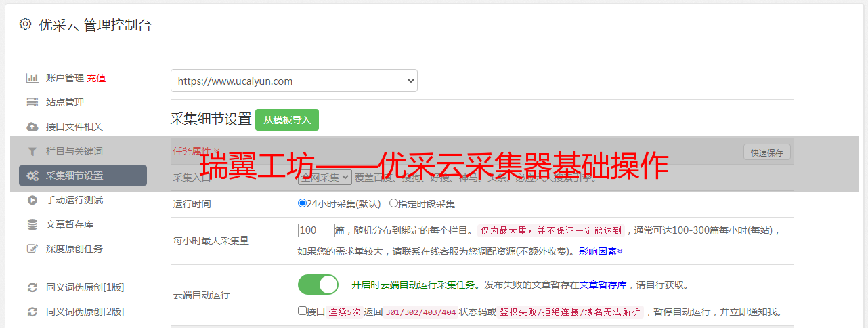This screenshot has height=328, width=868.
Task: Open 账户管理 in the sidebar
Action: click(64, 78)
